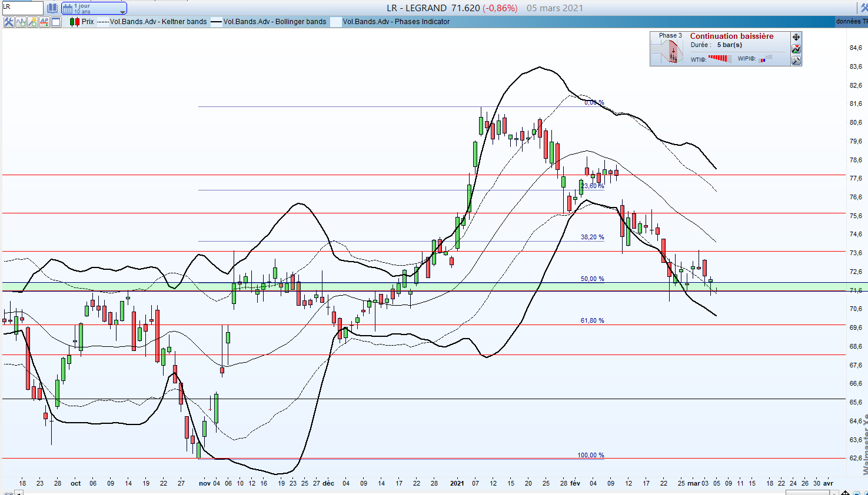Viewport: 868px width, 495px height.
Task: Click the données label on the toolbar right
Action: pos(848,21)
